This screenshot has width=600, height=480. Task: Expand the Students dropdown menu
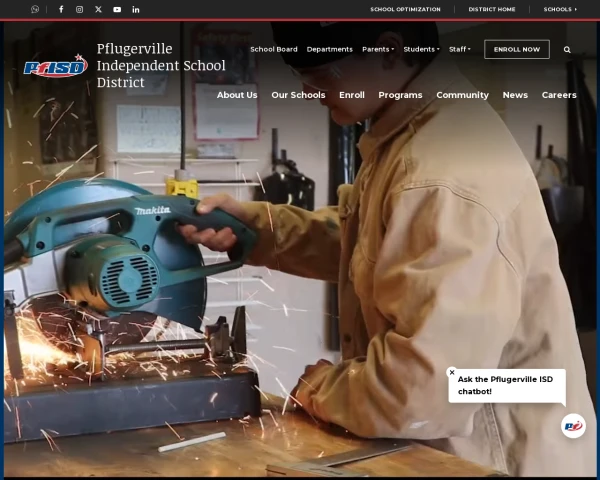tap(421, 49)
